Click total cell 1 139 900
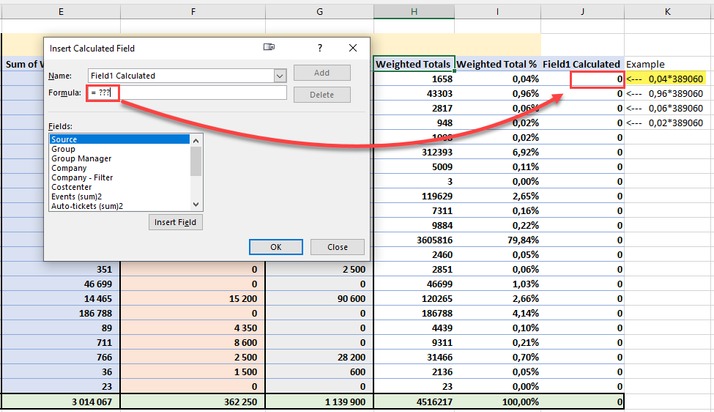The image size is (714, 412). coord(320,402)
